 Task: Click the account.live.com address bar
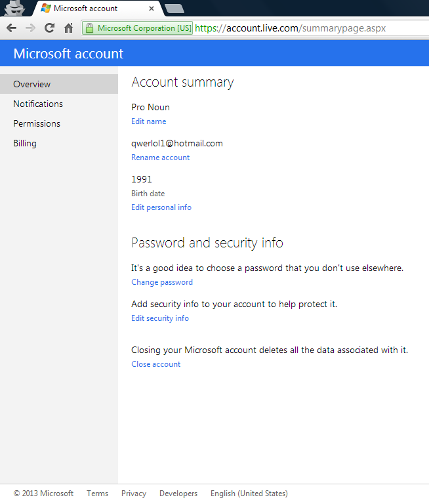(x=308, y=28)
